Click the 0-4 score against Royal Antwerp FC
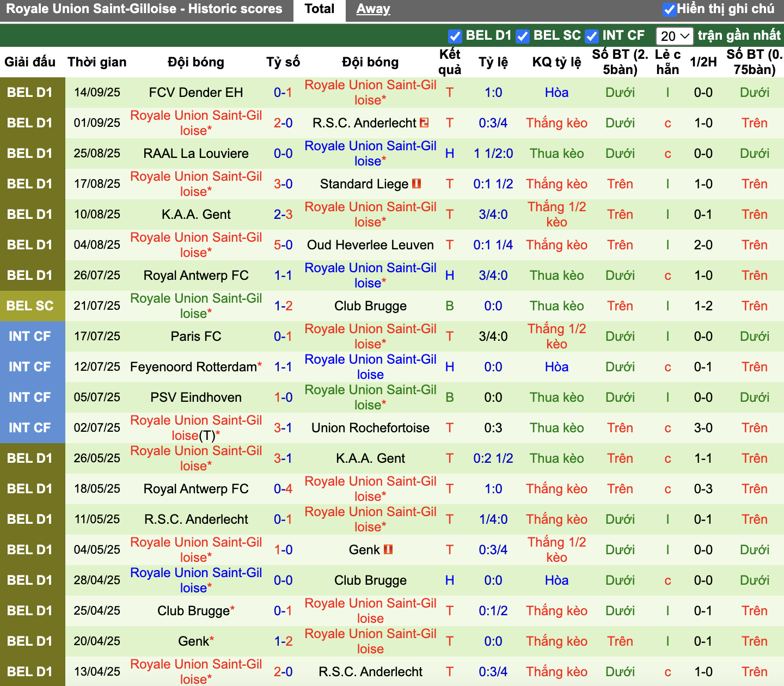Image resolution: width=784 pixels, height=686 pixels. pyautogui.click(x=283, y=489)
